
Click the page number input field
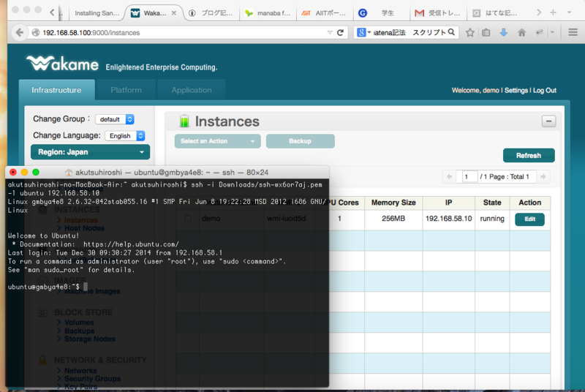click(469, 176)
